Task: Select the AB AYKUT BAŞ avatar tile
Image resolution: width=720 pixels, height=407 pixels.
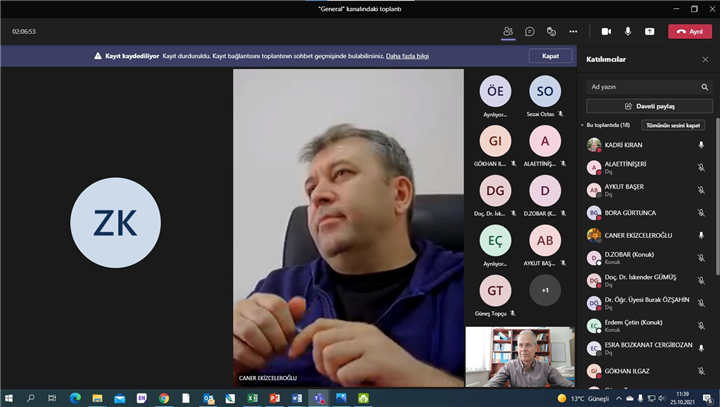Action: 545,240
